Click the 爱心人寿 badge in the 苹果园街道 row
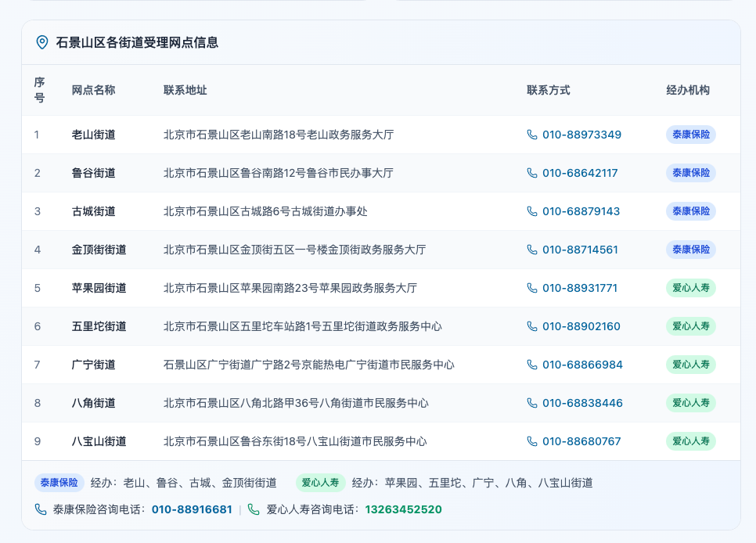The width and height of the screenshot is (756, 543). (690, 288)
